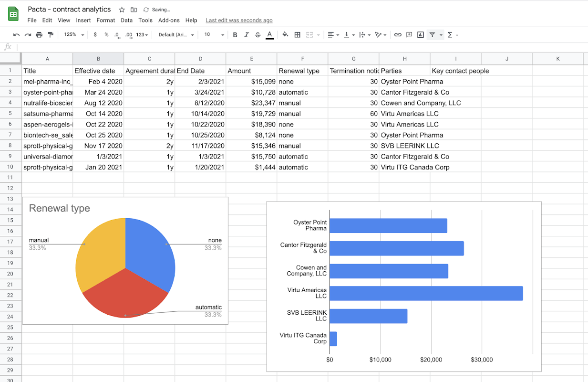
Task: Open vertical align dropdown
Action: (349, 35)
